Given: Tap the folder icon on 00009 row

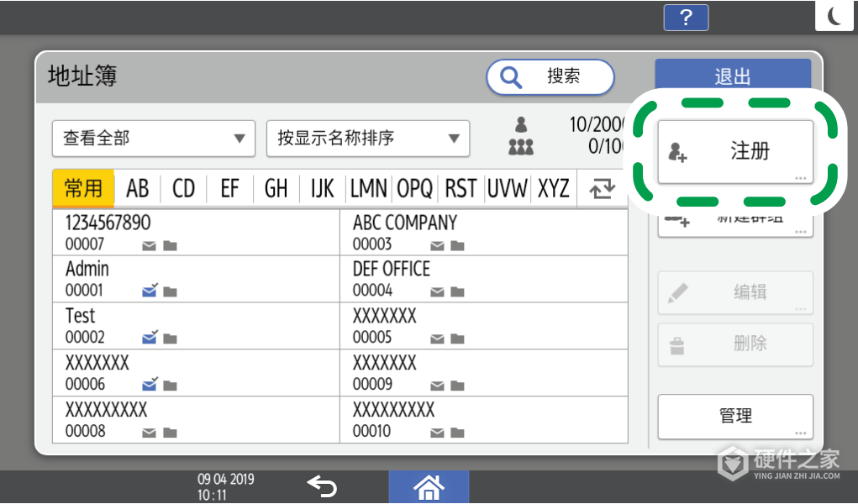Looking at the screenshot, I should tap(457, 386).
